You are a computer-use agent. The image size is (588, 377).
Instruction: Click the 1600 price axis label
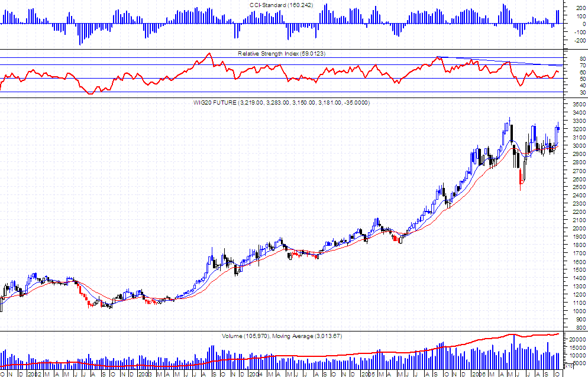click(x=580, y=262)
